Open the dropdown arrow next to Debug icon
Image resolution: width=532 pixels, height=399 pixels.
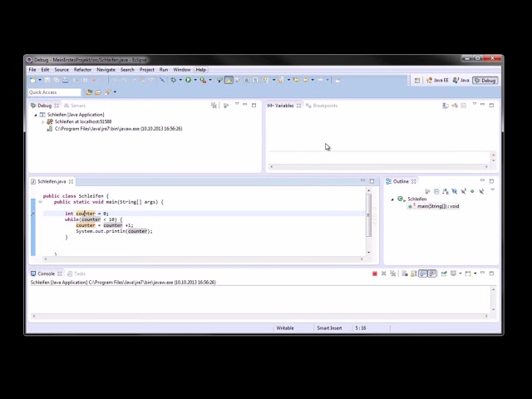click(180, 80)
